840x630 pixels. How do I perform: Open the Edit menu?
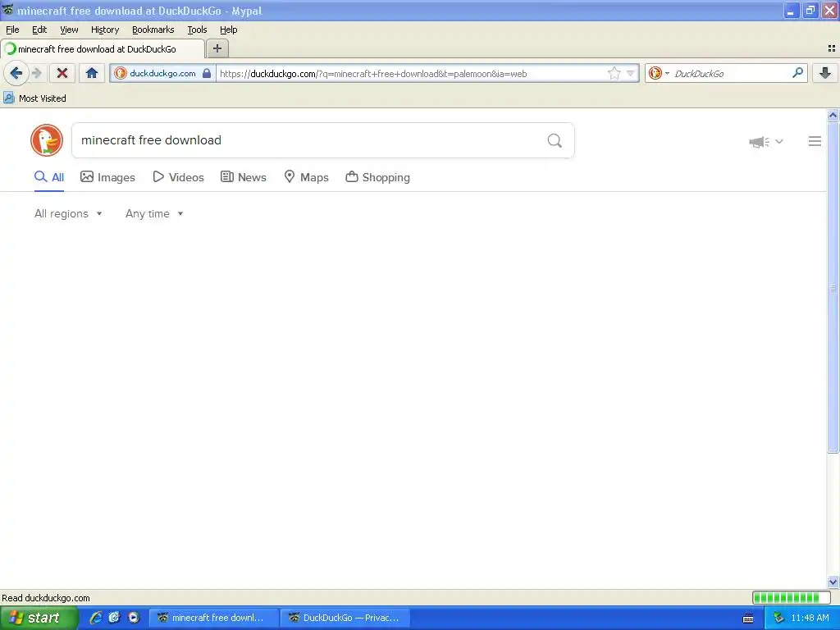(x=39, y=30)
